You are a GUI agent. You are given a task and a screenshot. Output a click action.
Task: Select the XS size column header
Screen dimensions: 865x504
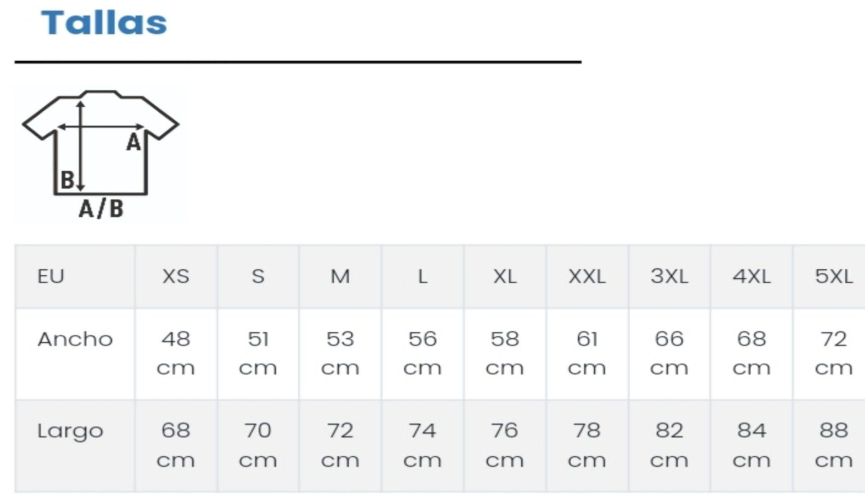click(x=176, y=276)
